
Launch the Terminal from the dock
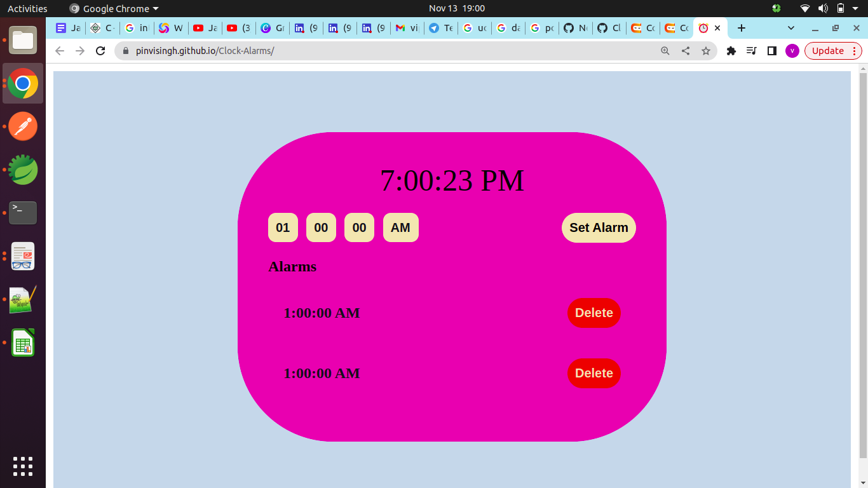click(22, 213)
